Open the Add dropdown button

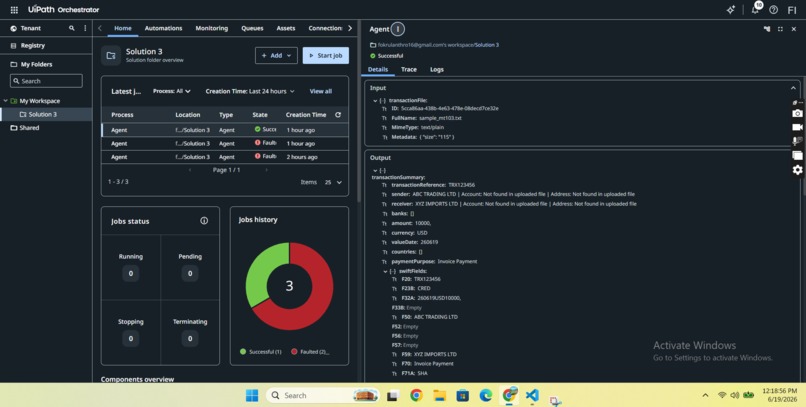tap(276, 56)
